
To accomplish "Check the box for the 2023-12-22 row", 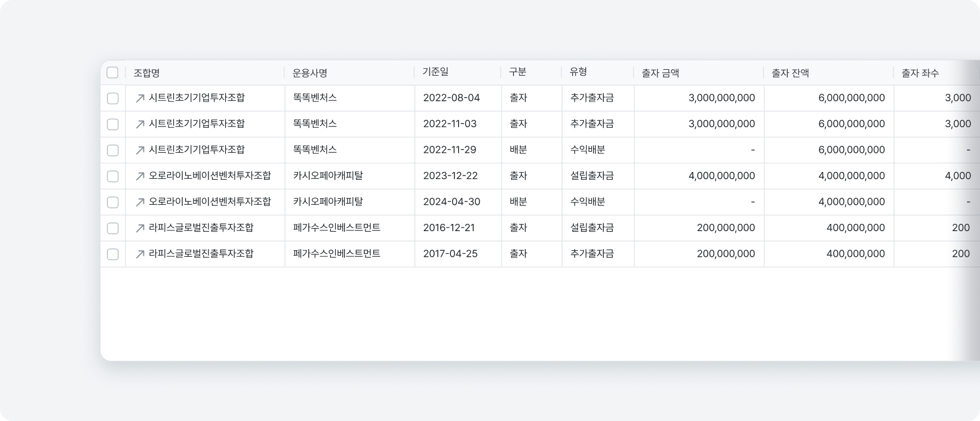I will click(112, 176).
